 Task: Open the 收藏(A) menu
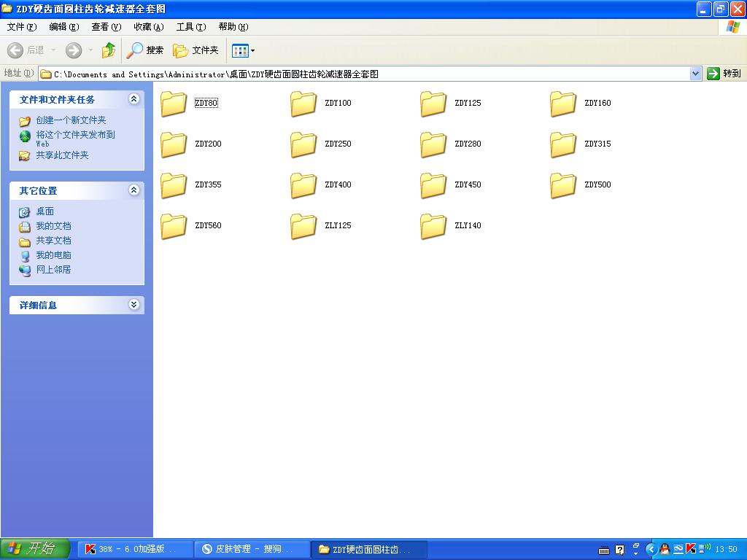click(149, 27)
